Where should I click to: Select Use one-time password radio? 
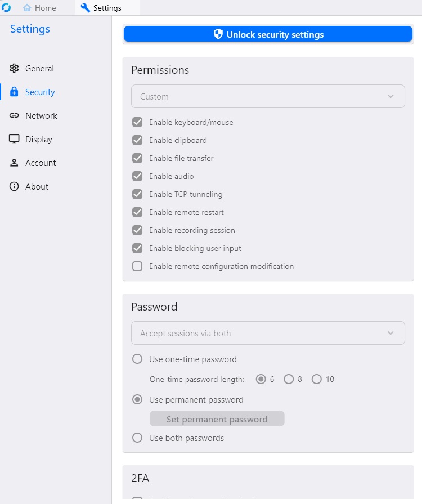pos(137,359)
